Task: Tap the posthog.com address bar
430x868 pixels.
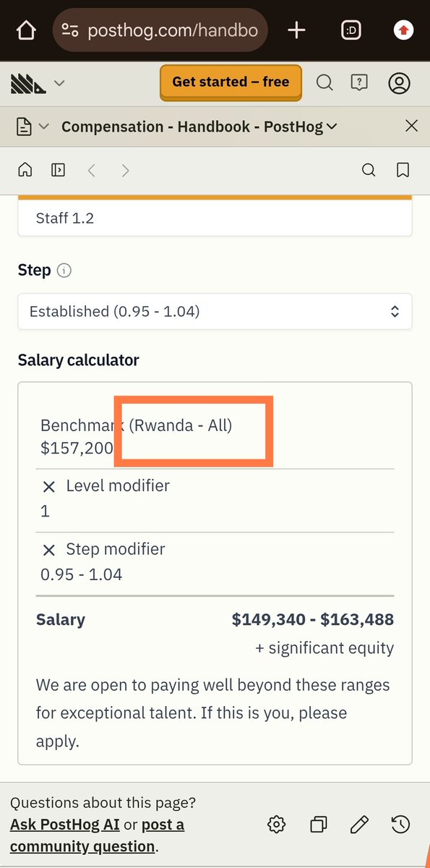Action: (x=160, y=30)
